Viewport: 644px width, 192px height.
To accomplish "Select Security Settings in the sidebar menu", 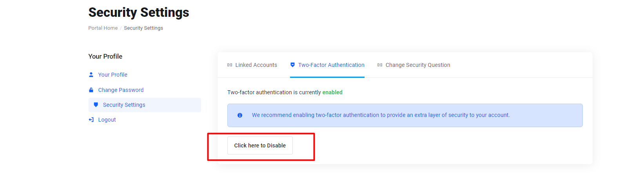I will point(145,105).
